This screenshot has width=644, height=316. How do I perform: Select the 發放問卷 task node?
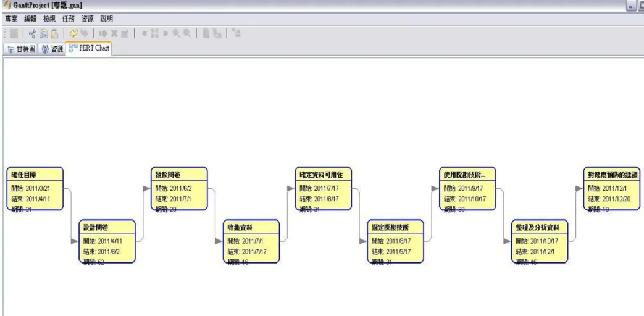(x=179, y=189)
